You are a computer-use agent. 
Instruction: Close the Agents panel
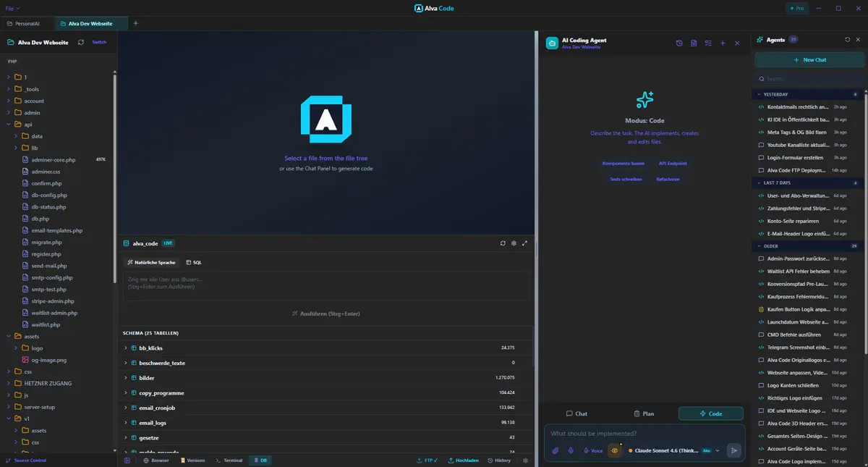(858, 40)
